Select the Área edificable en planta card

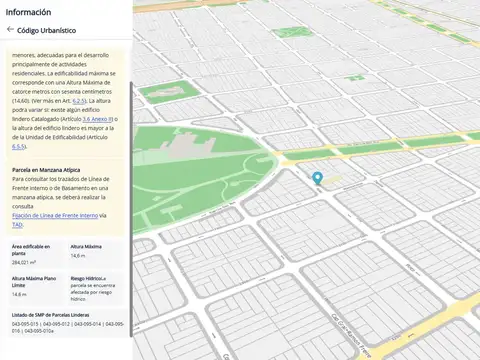coord(36,255)
